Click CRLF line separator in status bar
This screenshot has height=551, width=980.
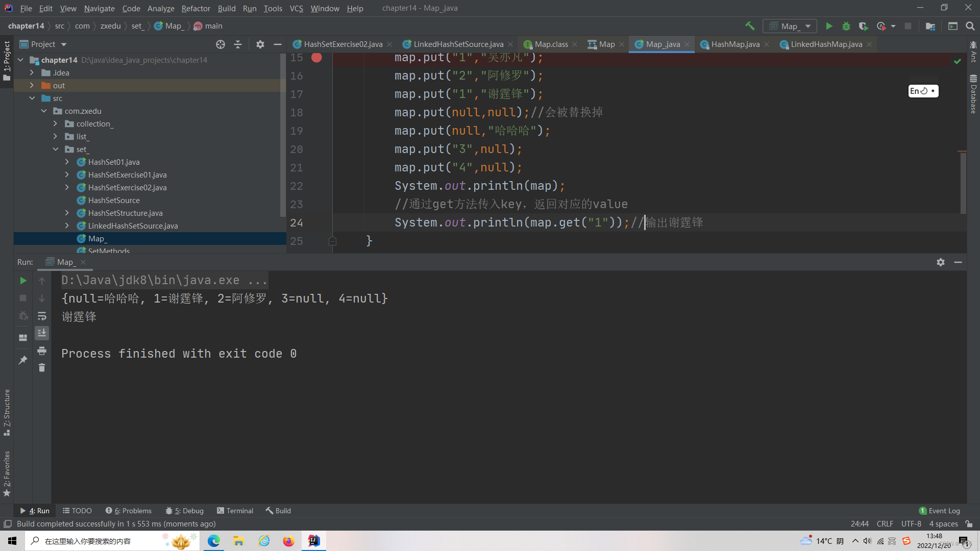coord(885,524)
